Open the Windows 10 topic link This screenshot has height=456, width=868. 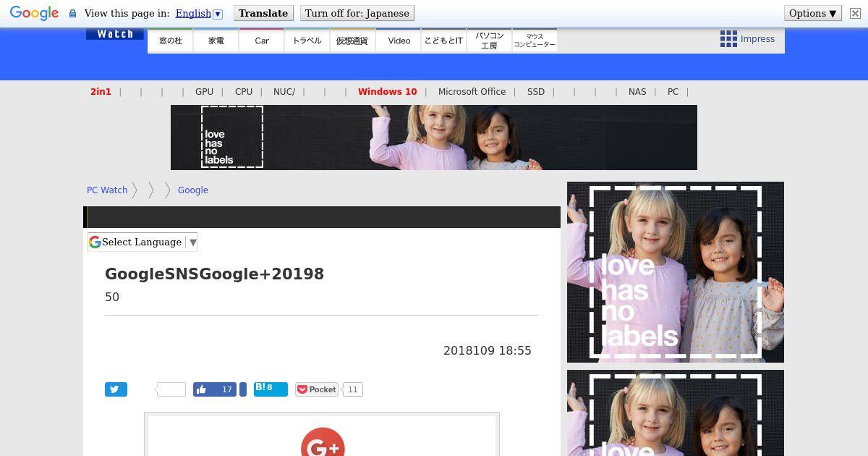coord(387,92)
